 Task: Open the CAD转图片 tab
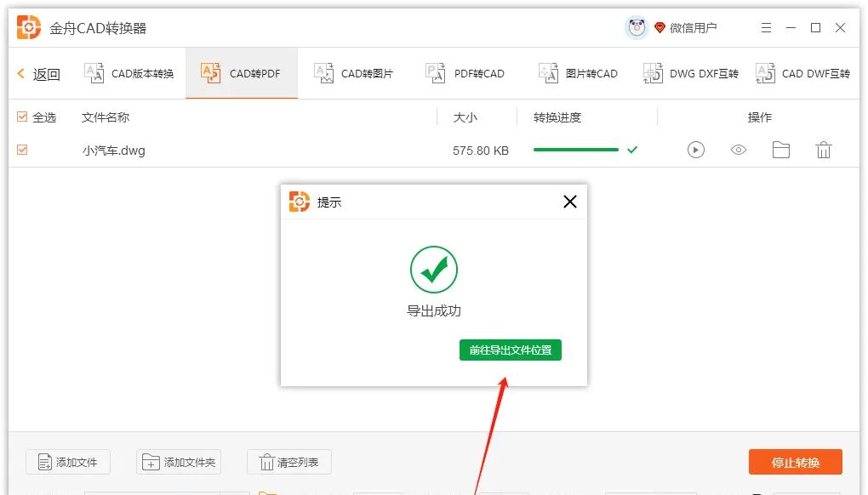[354, 73]
